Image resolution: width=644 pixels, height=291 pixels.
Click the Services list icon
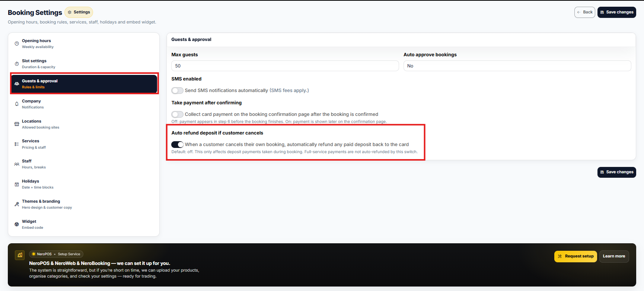[17, 144]
